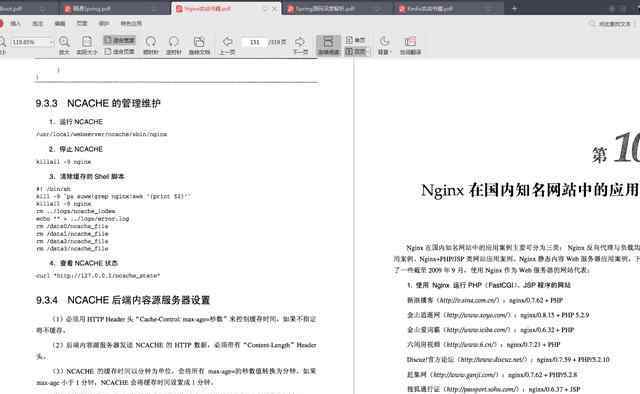Click heading '9.3.3 NCACHE 的管理维护'
Screen dimensions: 640x394
click(98, 103)
